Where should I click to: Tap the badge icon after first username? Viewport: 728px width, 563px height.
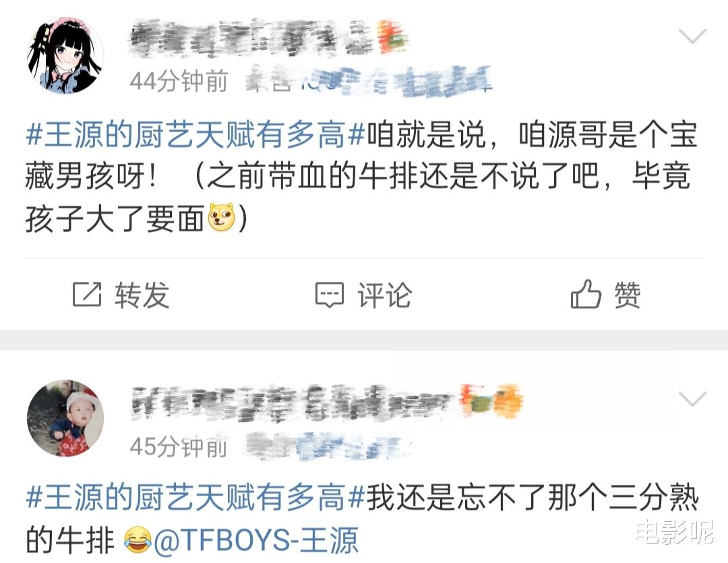tap(393, 36)
